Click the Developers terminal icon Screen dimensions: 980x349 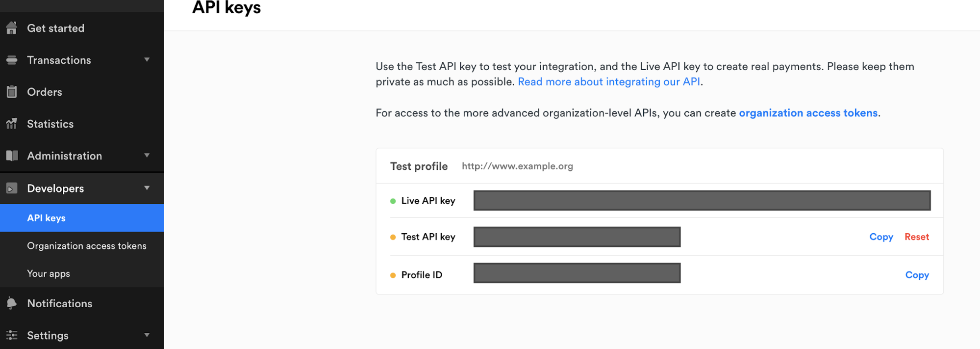(12, 188)
